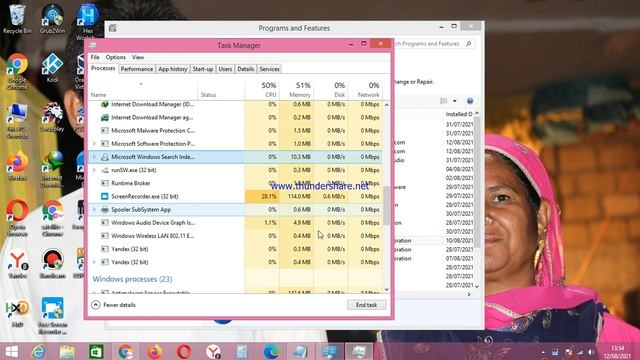Switch to the Start-up tab
Viewport: 640px width, 360px height.
tap(203, 69)
